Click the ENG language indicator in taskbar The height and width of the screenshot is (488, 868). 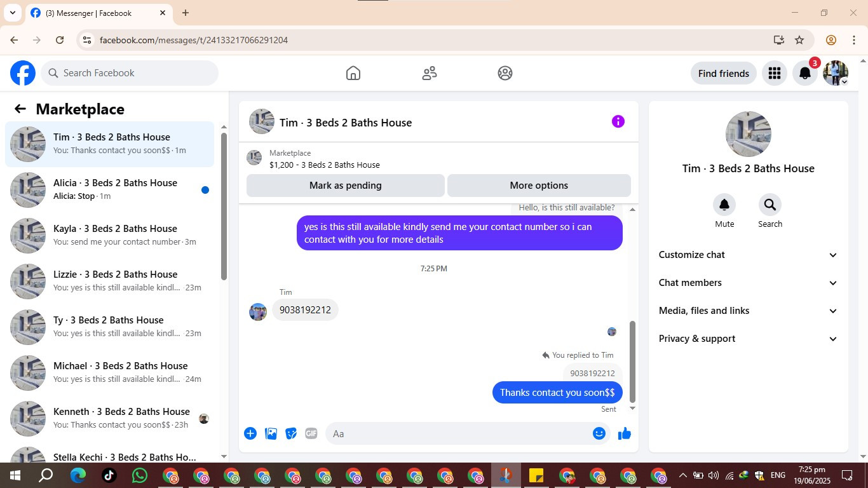(778, 475)
